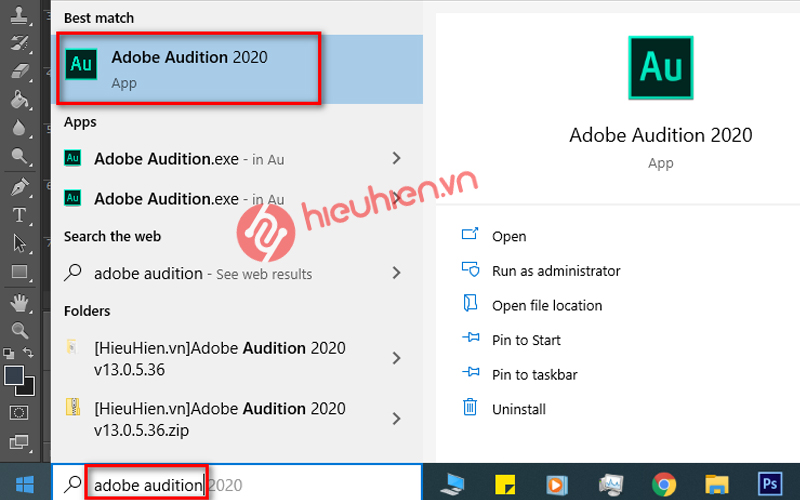Screen dimensions: 800x500
Task: Click the Adobe Audition 2020 title in preview
Action: tap(661, 135)
